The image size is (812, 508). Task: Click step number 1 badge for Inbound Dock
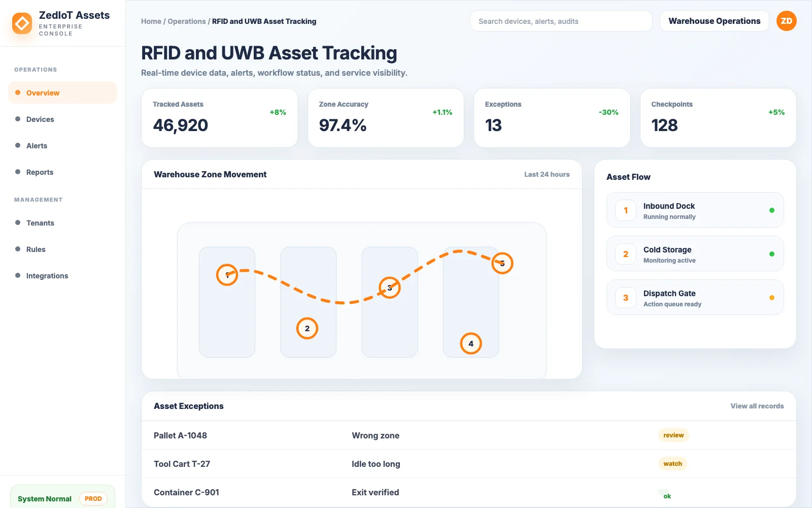[x=626, y=210]
